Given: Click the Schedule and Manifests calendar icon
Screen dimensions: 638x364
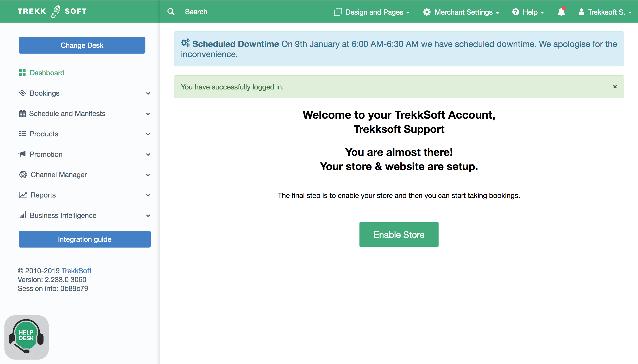Looking at the screenshot, I should [x=22, y=114].
